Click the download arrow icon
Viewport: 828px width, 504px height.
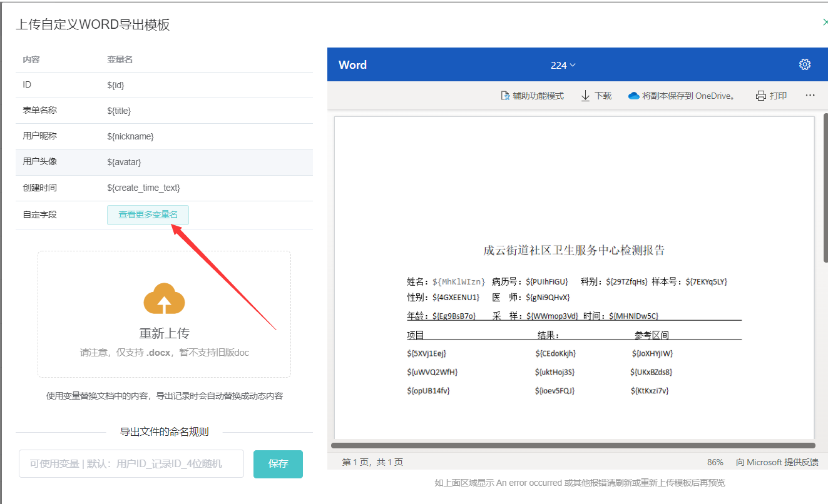tap(586, 96)
